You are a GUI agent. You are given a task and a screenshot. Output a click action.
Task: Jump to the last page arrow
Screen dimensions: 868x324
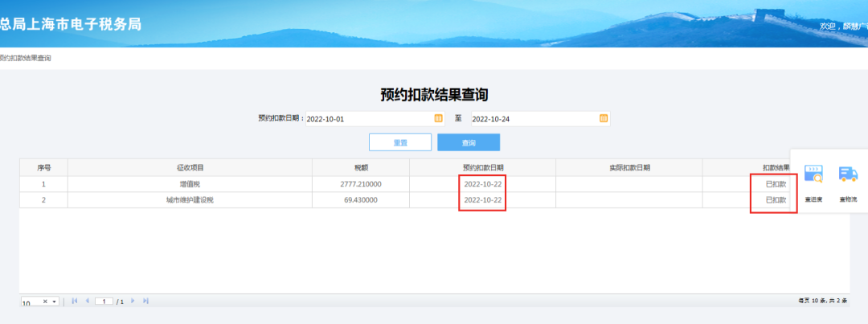tap(145, 301)
